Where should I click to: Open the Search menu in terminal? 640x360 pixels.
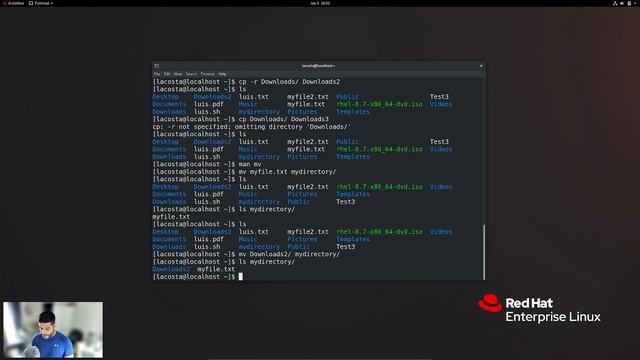pos(191,74)
